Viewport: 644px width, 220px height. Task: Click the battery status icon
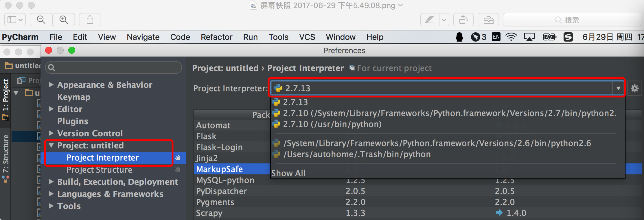click(x=550, y=37)
